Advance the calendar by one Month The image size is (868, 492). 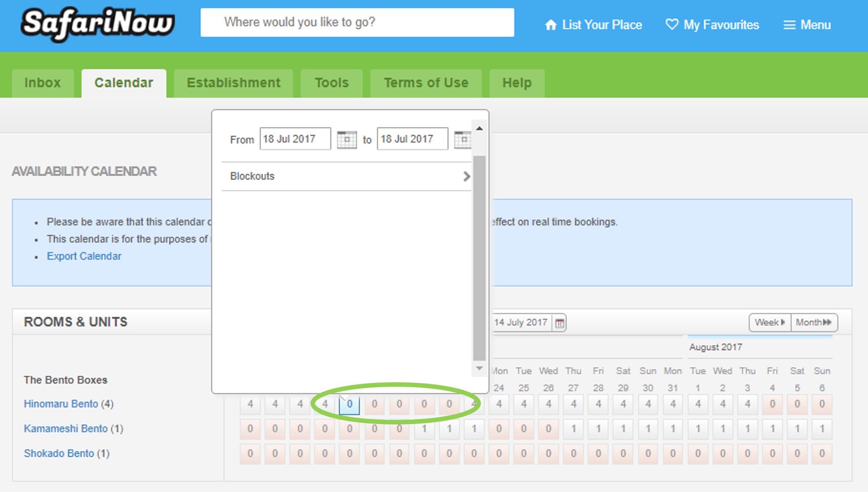tap(814, 322)
